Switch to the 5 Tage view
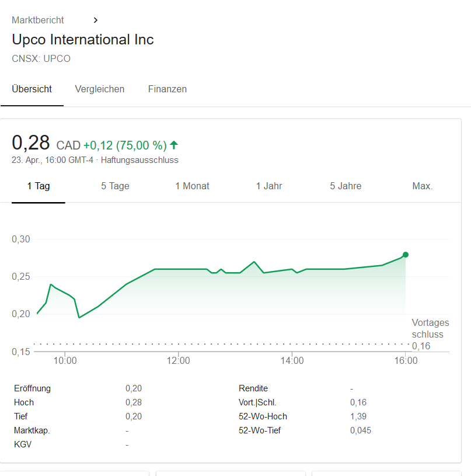Viewport: 471px width, 476px height. tap(115, 186)
